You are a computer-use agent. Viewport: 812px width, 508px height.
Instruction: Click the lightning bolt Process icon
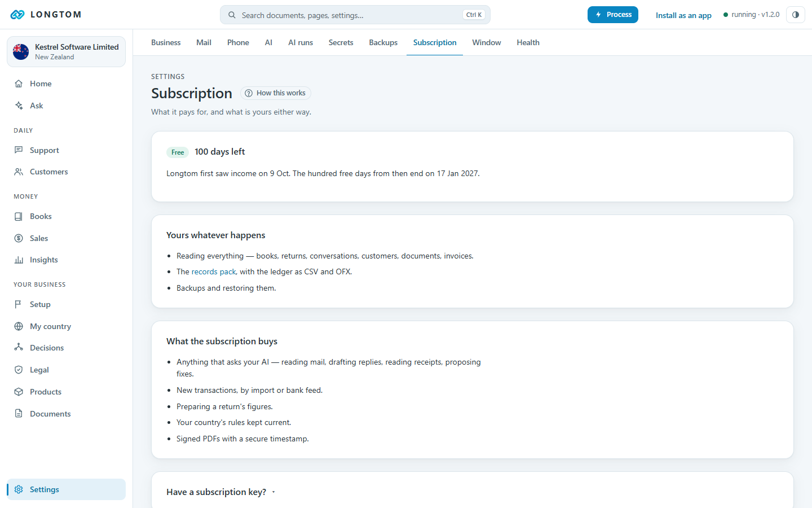point(598,15)
